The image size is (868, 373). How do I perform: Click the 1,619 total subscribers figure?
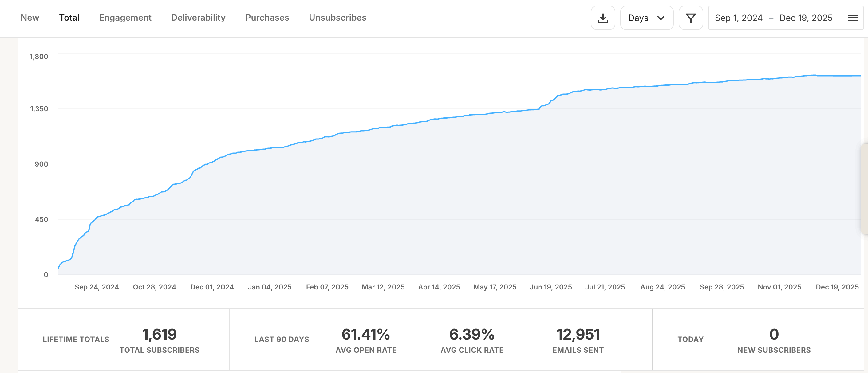coord(160,334)
